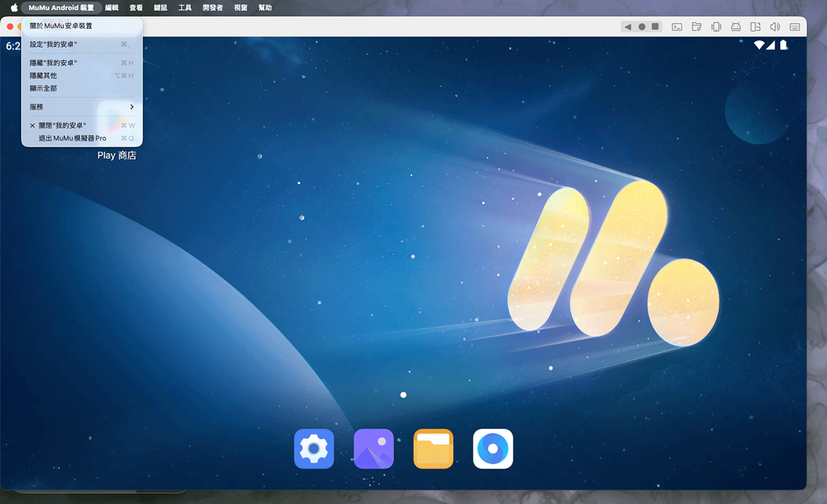Select 關於 MuMu 安卓裝置 menu entry
Screen dimensions: 827x504
click(82, 26)
